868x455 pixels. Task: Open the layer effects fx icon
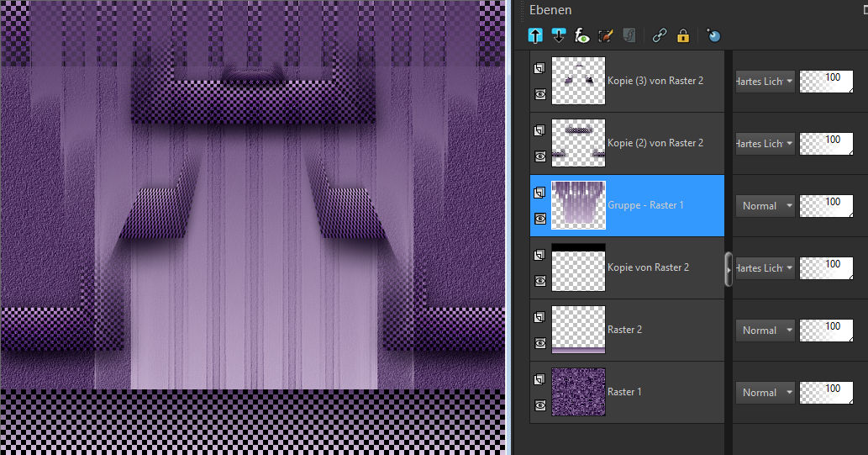[581, 35]
